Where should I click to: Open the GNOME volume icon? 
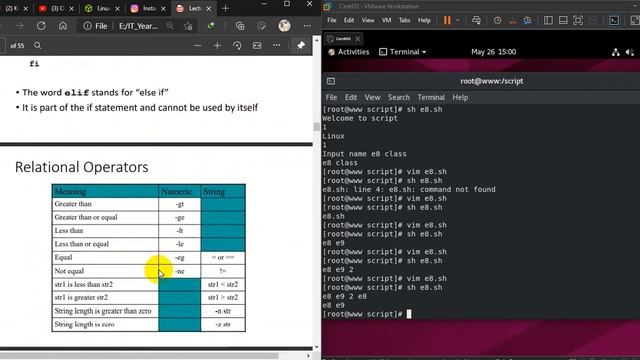coord(630,52)
